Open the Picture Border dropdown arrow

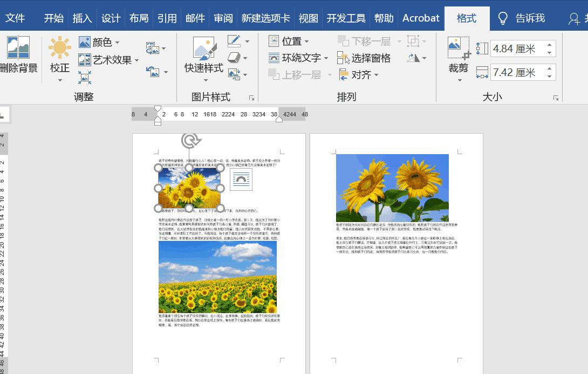(x=248, y=41)
